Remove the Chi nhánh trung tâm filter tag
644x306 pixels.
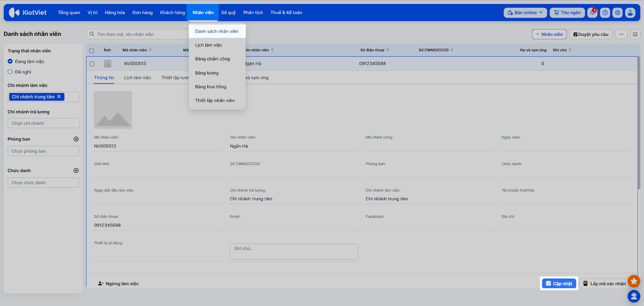click(59, 97)
